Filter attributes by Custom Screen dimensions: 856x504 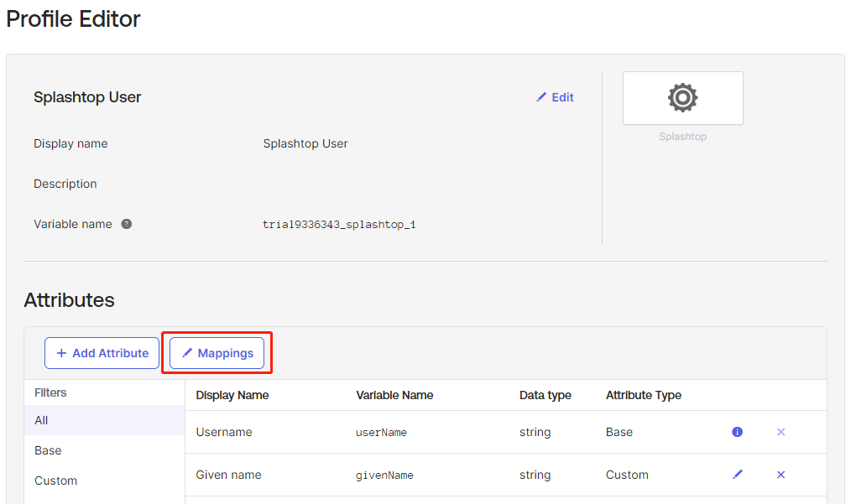[104, 481]
